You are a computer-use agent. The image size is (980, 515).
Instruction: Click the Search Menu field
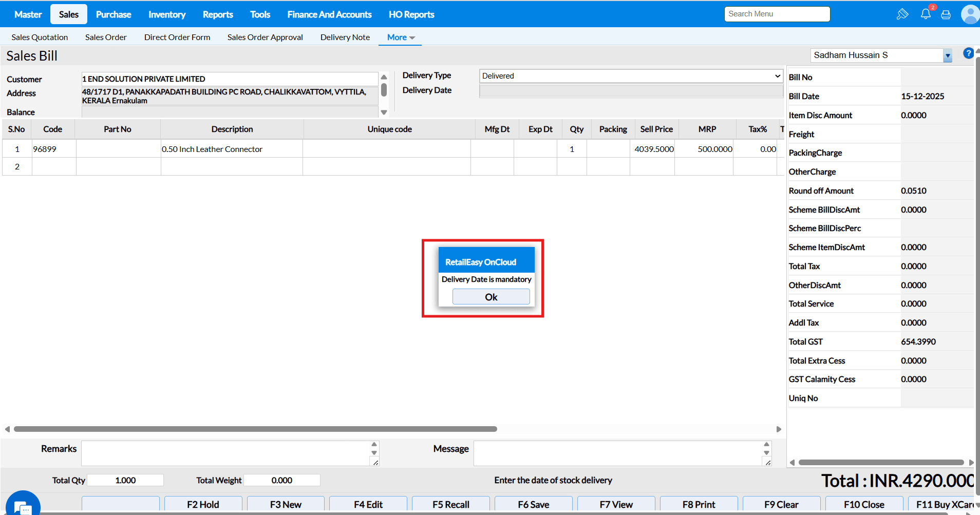coord(777,14)
